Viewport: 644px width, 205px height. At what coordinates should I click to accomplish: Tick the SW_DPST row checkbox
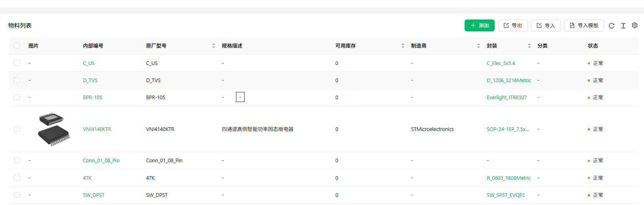click(x=17, y=195)
